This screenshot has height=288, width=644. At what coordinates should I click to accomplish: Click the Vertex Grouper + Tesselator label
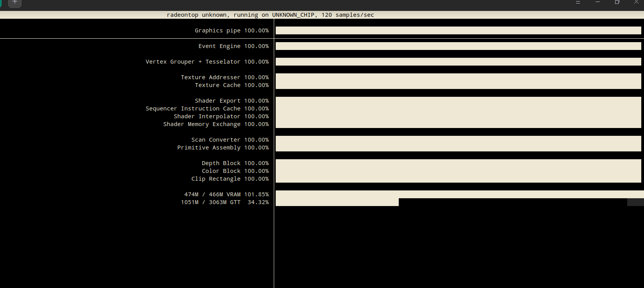[193, 62]
